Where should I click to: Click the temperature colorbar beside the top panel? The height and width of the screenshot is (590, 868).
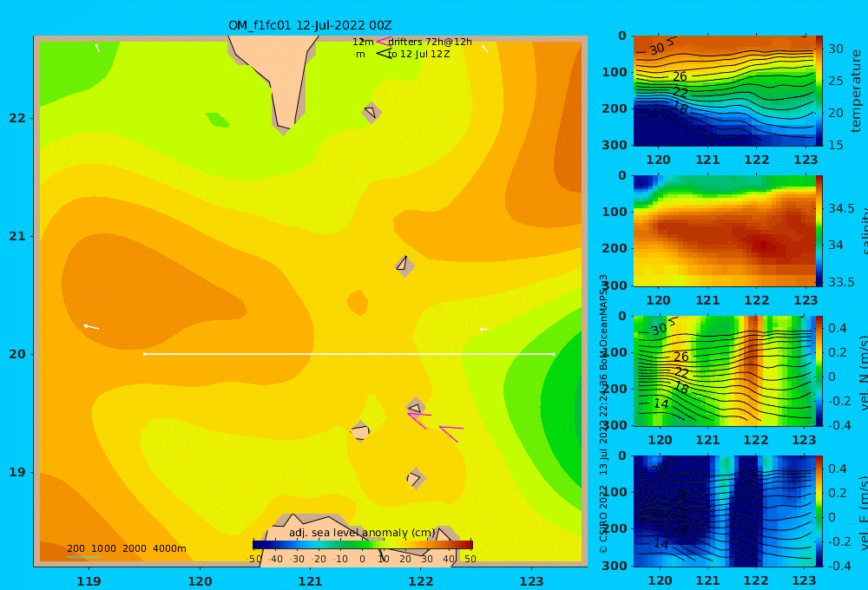(819, 91)
